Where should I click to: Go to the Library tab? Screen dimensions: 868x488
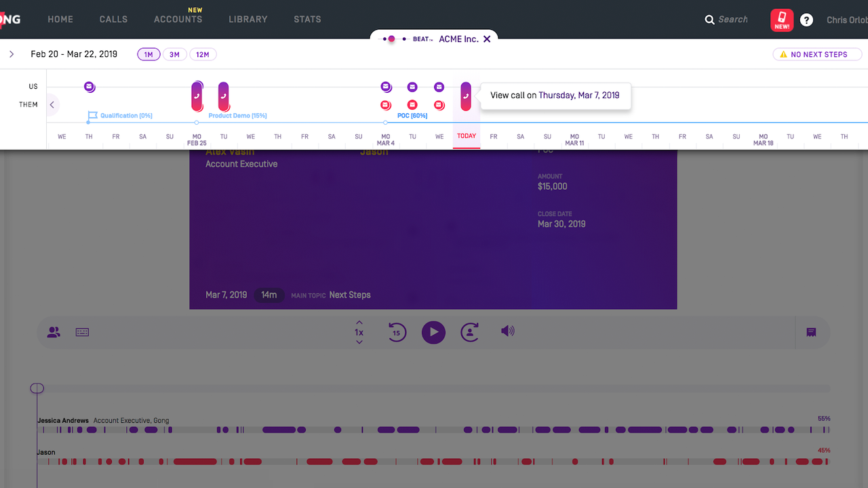tap(248, 19)
